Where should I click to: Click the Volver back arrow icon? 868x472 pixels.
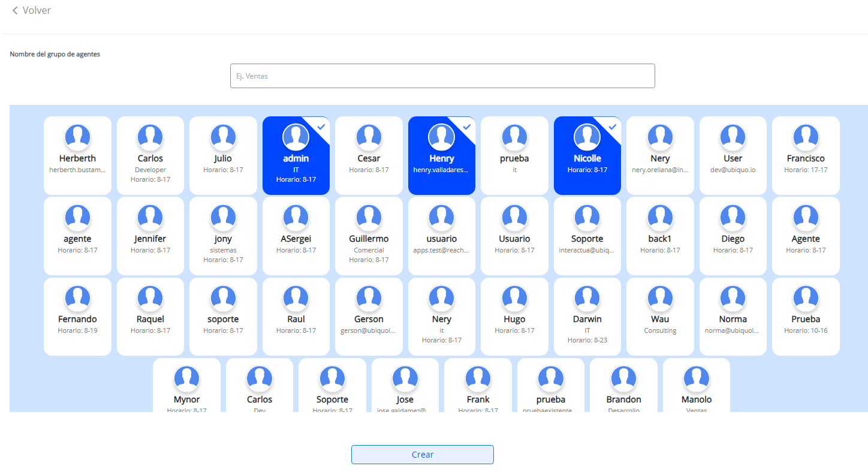pos(15,11)
